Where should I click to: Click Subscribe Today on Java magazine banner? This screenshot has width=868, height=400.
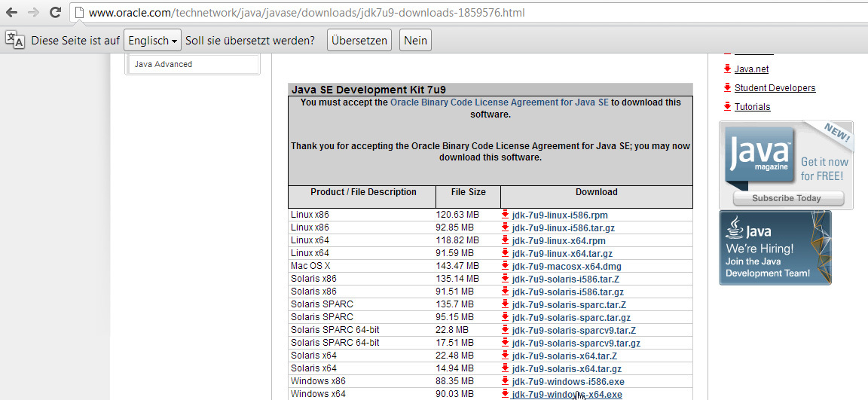pos(787,198)
